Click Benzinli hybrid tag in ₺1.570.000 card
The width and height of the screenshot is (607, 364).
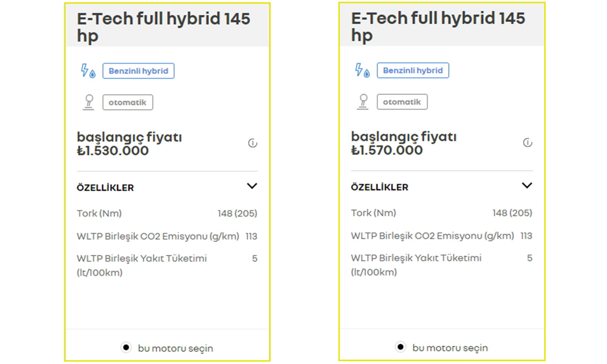click(x=413, y=70)
